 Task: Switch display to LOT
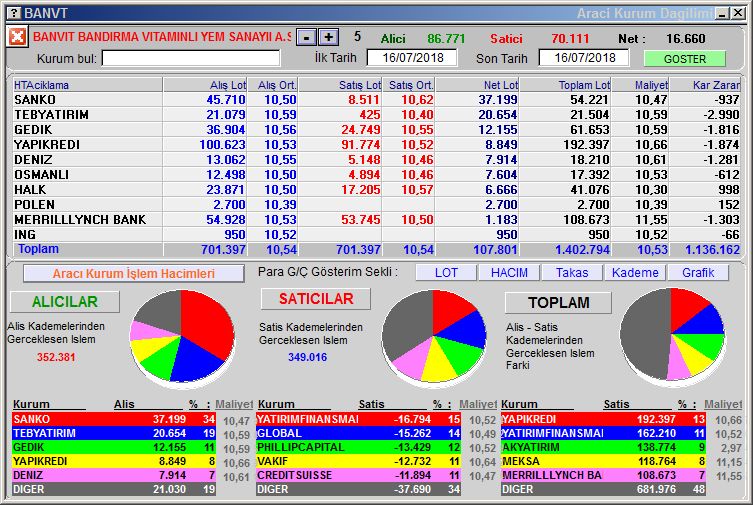click(x=446, y=273)
